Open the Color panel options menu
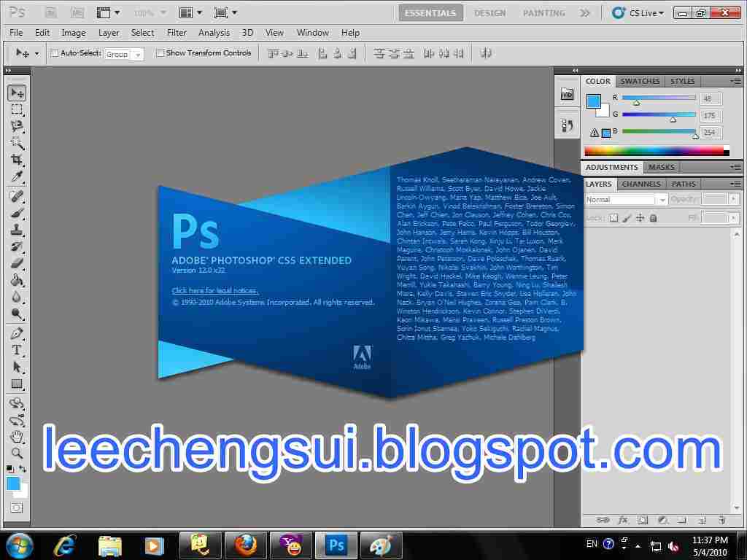Image resolution: width=747 pixels, height=560 pixels. click(x=735, y=81)
